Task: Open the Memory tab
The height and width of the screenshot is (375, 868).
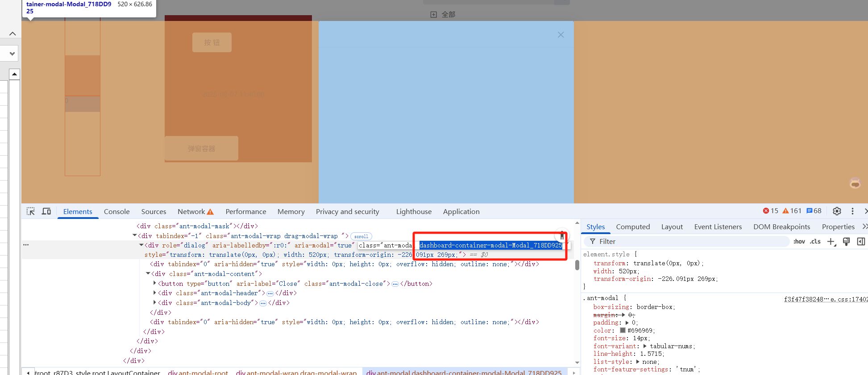Action: coord(291,211)
